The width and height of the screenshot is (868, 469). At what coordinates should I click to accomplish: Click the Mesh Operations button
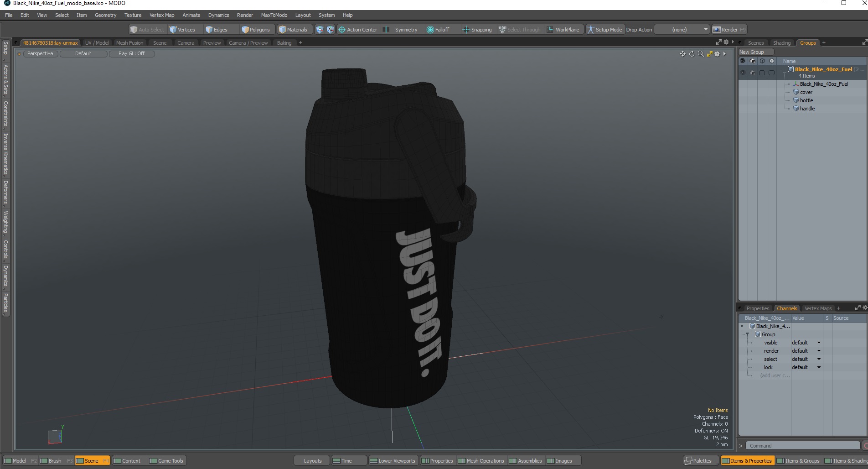[x=481, y=461]
